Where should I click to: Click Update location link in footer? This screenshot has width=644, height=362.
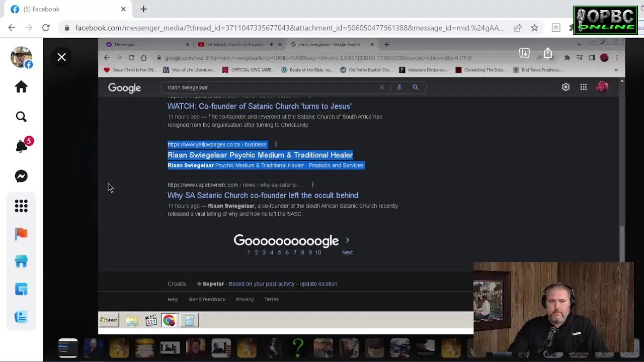318,284
